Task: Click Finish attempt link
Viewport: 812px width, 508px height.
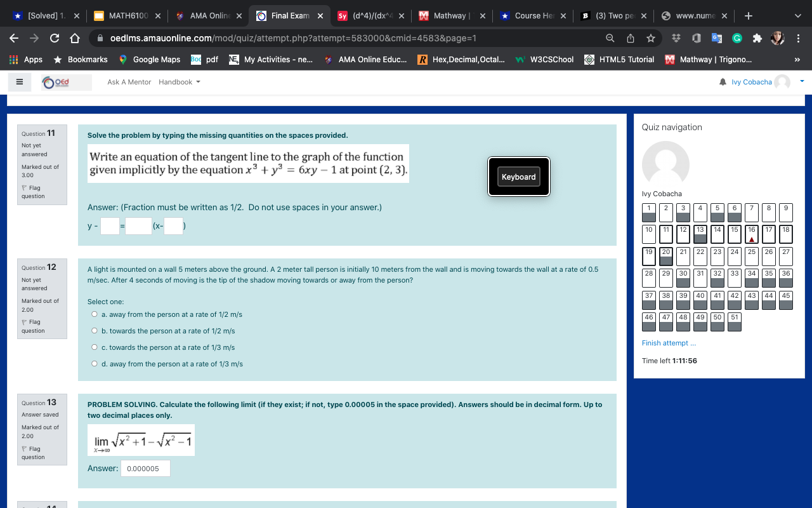Action: pyautogui.click(x=669, y=343)
